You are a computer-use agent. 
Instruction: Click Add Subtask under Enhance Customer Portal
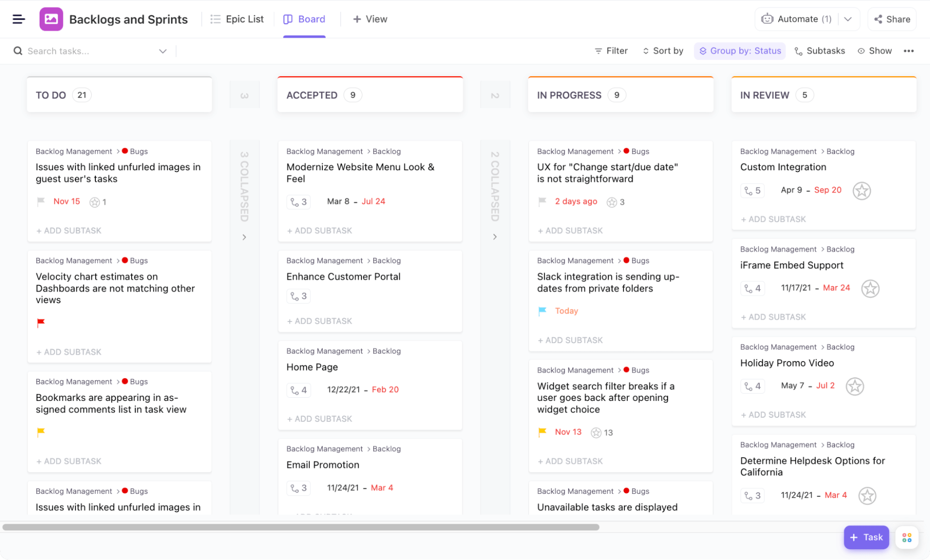[320, 321]
